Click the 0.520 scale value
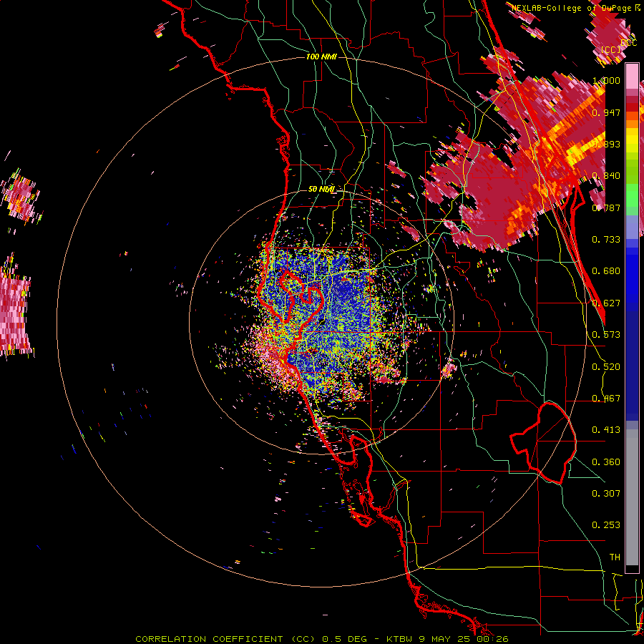Screen dimensions: 644x644 (x=606, y=367)
